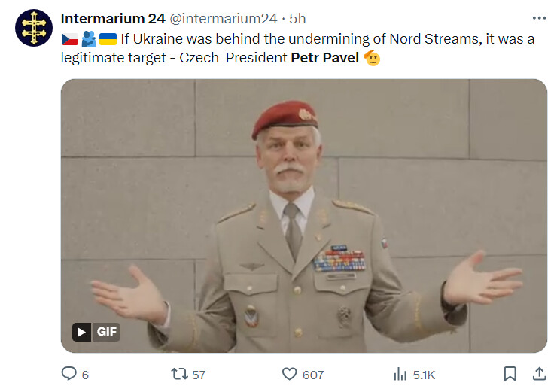557x392 pixels.
Task: Click the bold Petr Pavel text
Action: [324, 58]
